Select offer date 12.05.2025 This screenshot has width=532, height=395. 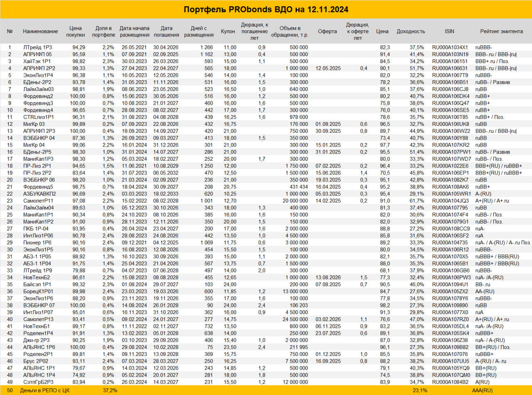pyautogui.click(x=328, y=68)
